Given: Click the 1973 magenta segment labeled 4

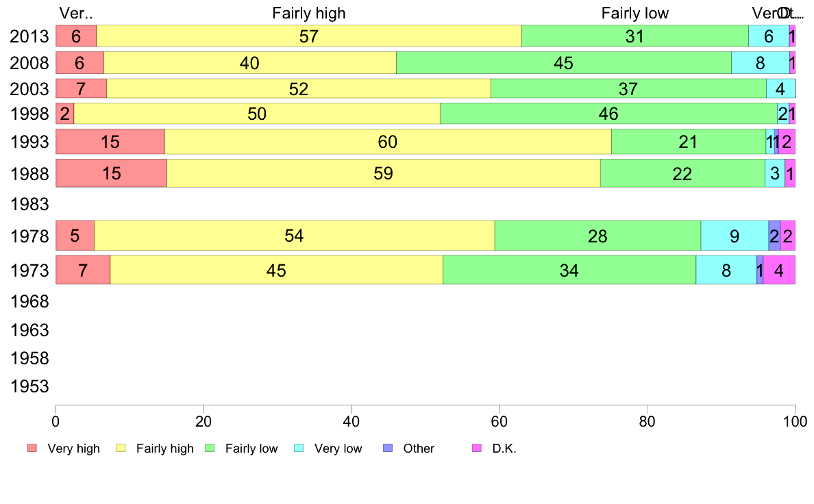Looking at the screenshot, I should [x=778, y=270].
